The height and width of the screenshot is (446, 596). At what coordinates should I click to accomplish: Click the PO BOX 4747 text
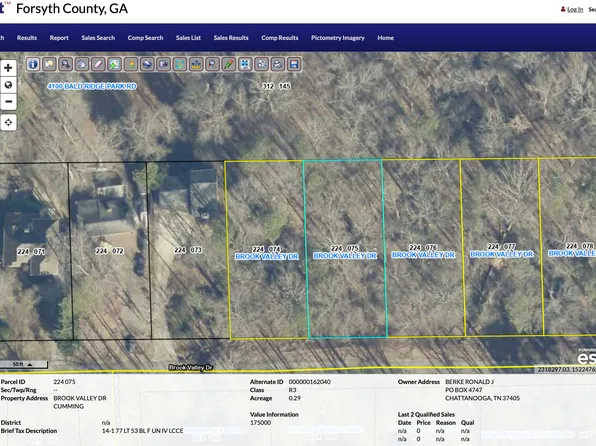coord(464,390)
